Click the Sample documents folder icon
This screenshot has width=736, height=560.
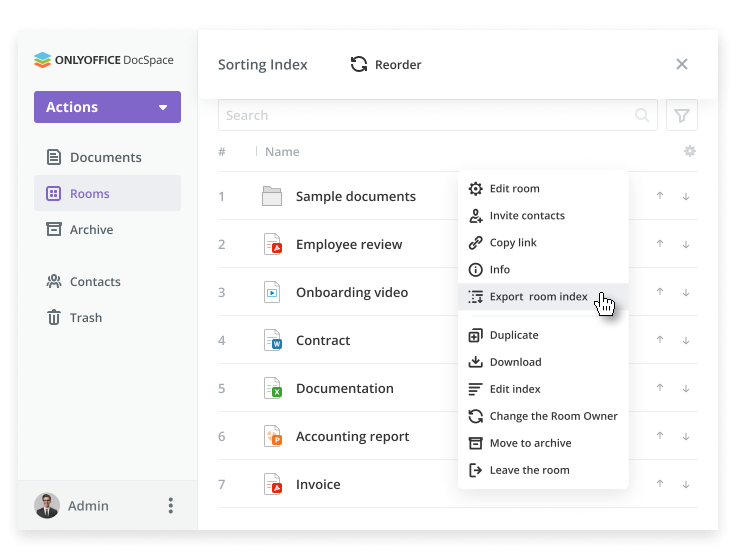(x=272, y=196)
